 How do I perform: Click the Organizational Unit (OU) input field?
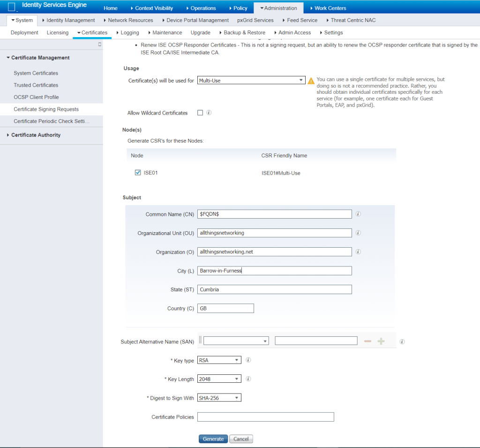[275, 233]
